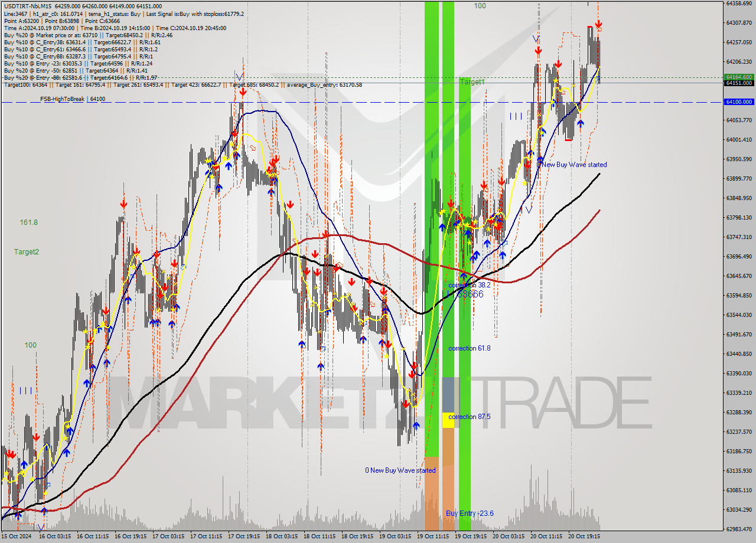Click the 'Entry -88: 62581.6' buy line
This screenshot has height=543, width=756.
80,77
